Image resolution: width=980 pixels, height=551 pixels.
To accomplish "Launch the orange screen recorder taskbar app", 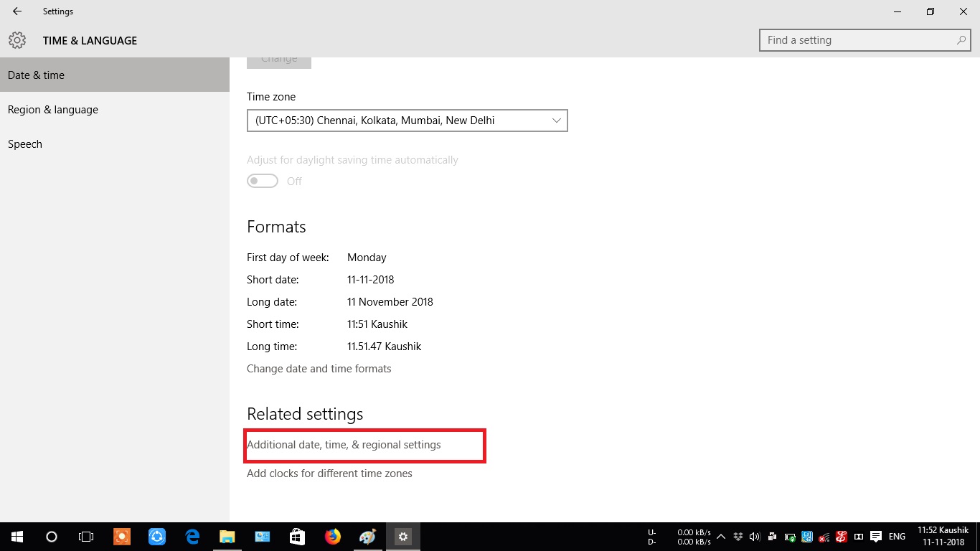I will click(x=122, y=537).
